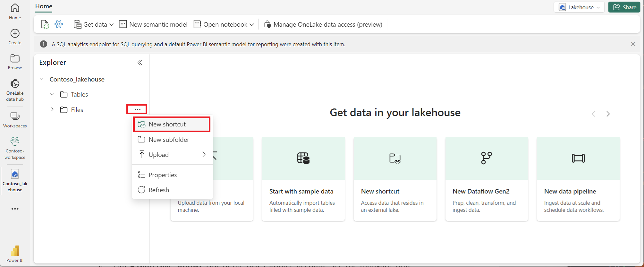Select the New Dataflow Gen2 card
Viewport: 644px width, 267px height.
pos(487,179)
